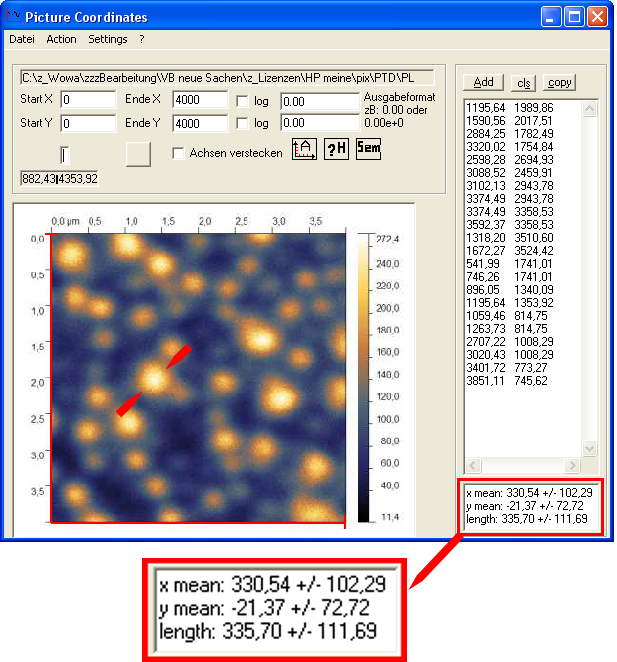Select list row 3374,49 3358,53
Screen dimensions: 617x662
(510, 212)
